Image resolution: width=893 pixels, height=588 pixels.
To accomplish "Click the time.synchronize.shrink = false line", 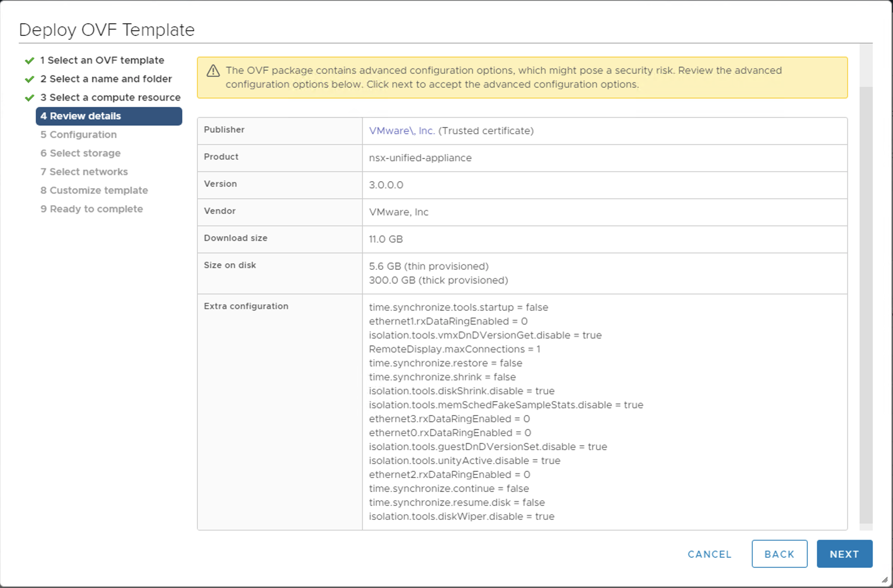I will click(x=442, y=377).
